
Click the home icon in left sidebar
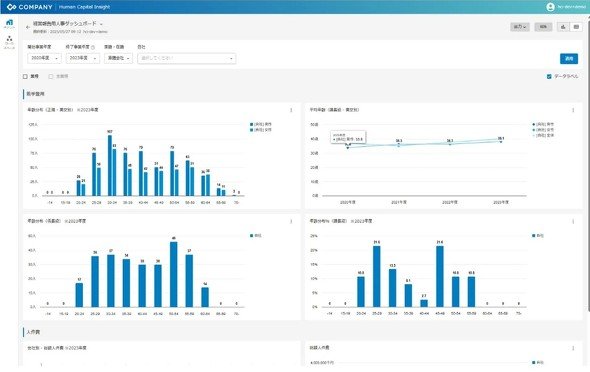click(9, 23)
